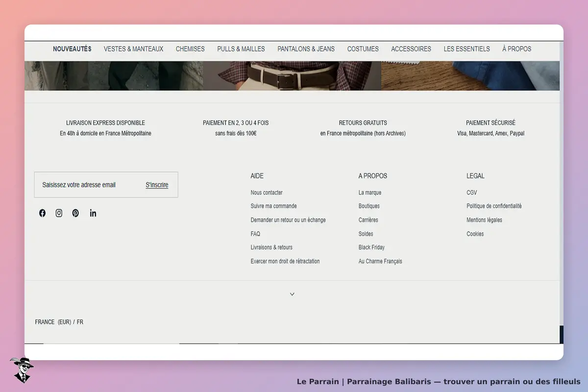588x392 pixels.
Task: Follow the Nous contacter link
Action: [267, 193]
